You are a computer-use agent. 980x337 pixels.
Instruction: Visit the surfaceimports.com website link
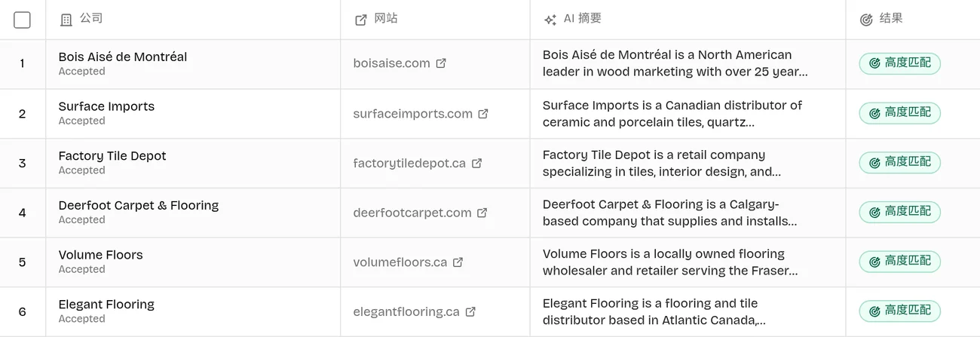tap(413, 114)
